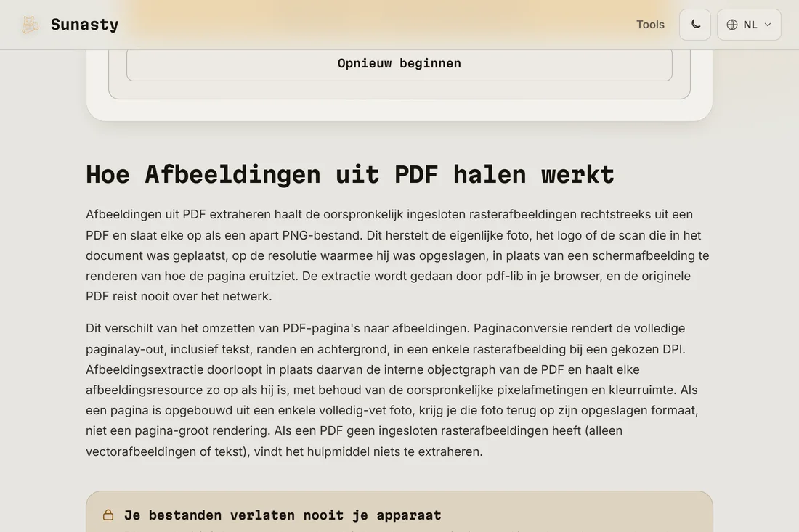Open the Tools menu
799x532 pixels.
650,25
